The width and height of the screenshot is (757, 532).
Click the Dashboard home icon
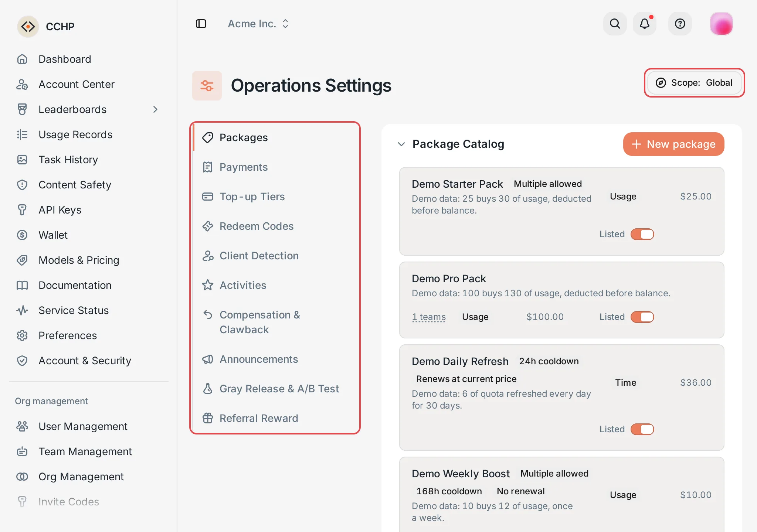coord(22,59)
